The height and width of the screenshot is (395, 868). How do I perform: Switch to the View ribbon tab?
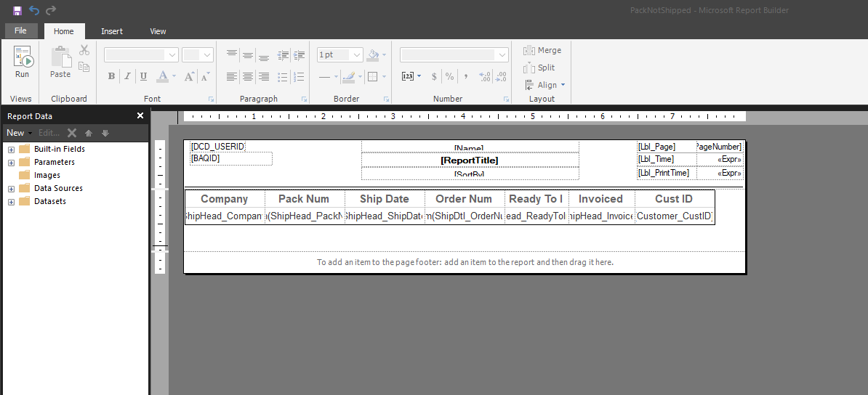coord(158,31)
